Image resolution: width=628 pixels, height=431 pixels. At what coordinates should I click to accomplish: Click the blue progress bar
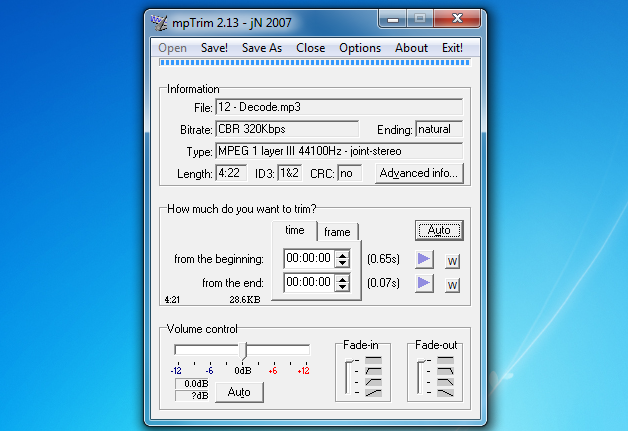point(314,62)
